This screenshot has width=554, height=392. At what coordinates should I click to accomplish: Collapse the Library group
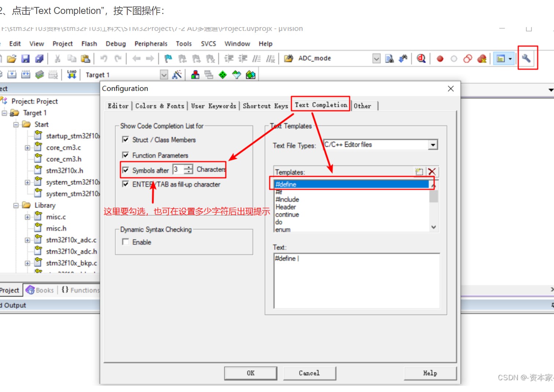[16, 206]
